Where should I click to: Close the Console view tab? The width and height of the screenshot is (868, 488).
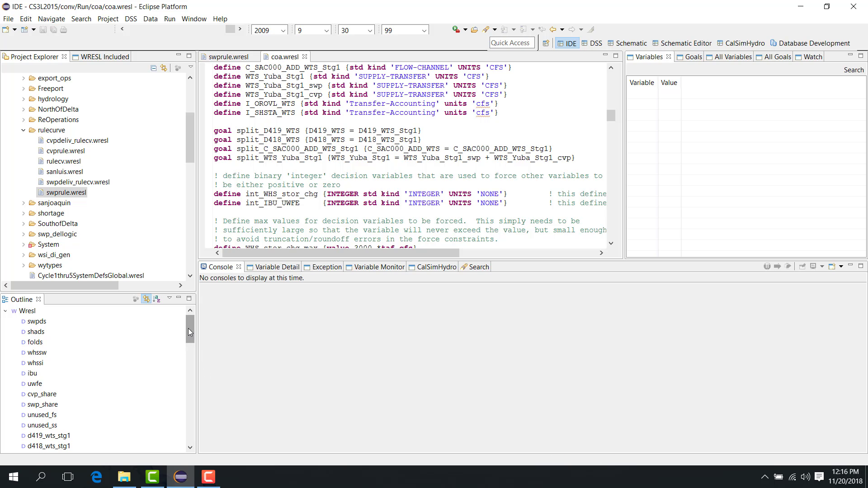tap(239, 267)
